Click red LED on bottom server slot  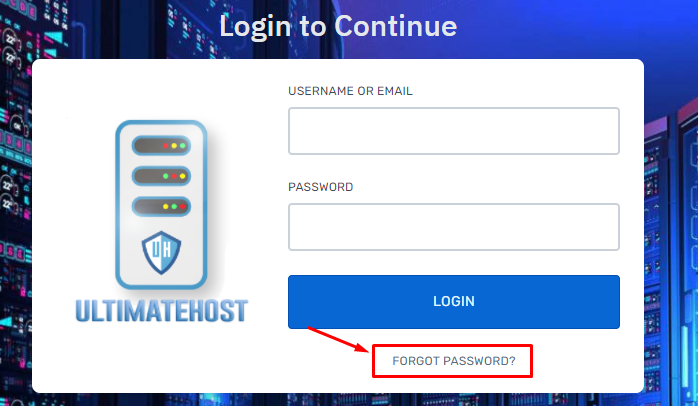(x=183, y=207)
